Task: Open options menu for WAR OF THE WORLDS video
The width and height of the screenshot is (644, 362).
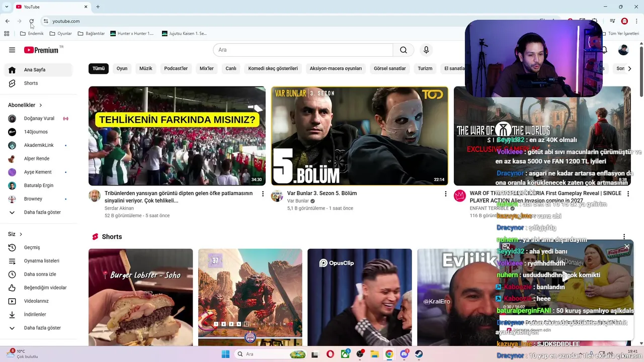Action: click(628, 194)
